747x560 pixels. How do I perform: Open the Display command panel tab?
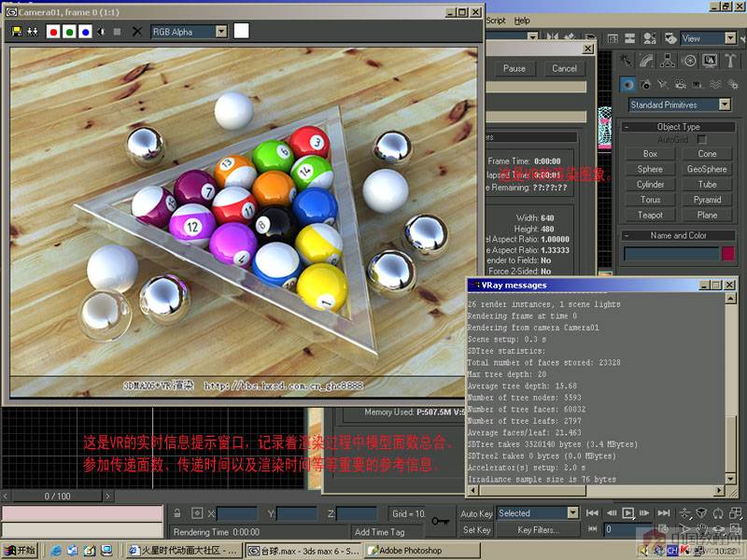tap(710, 61)
